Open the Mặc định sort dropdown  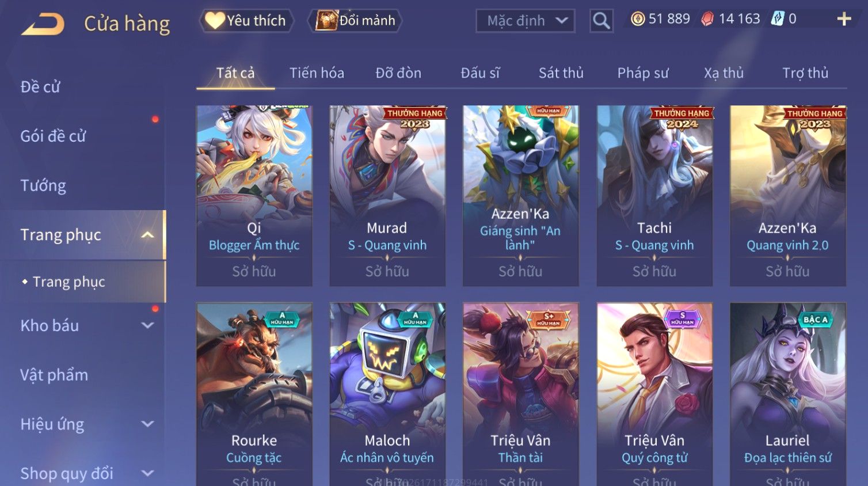[x=526, y=21]
